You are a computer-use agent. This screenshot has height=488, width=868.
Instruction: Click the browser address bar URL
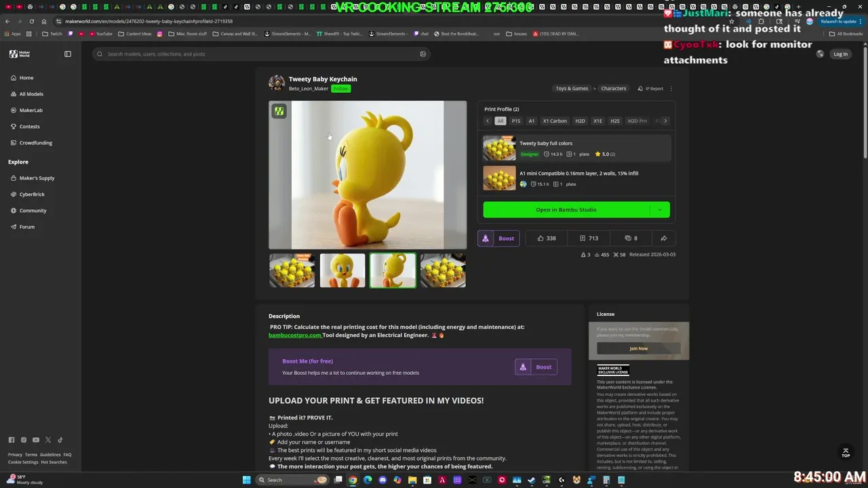(x=149, y=21)
